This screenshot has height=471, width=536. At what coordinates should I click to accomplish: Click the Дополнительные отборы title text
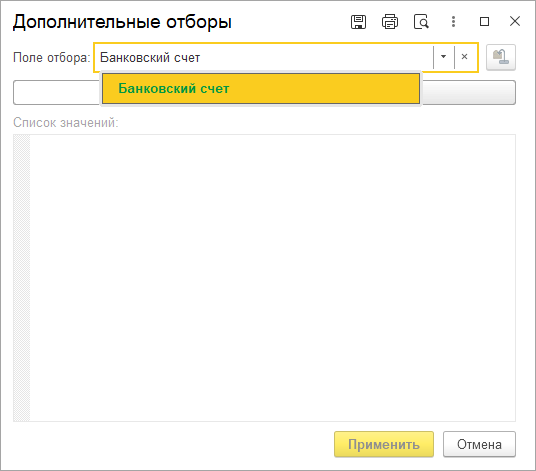tap(122, 22)
